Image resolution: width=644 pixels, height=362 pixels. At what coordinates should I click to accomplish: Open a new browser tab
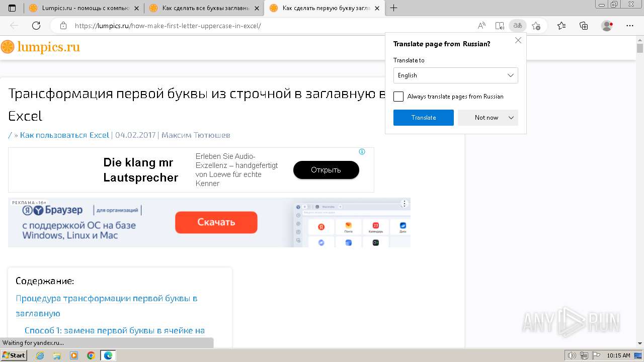coord(393,8)
